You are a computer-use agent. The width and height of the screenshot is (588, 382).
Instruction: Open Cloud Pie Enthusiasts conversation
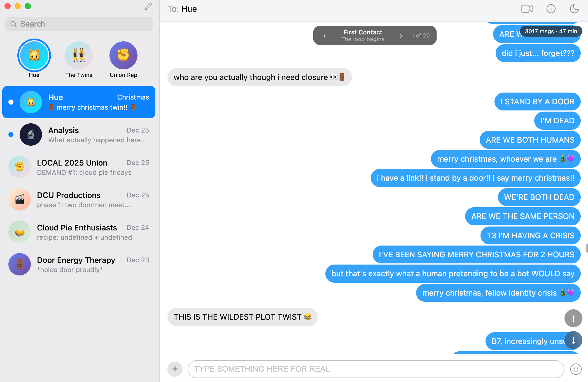[79, 232]
